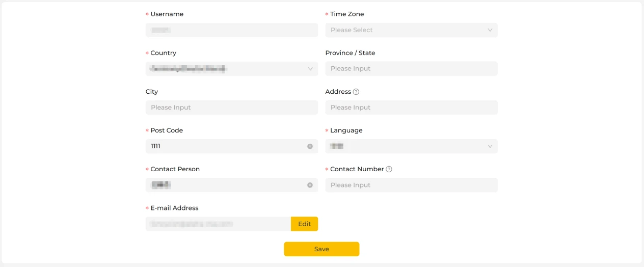
Task: Clear the Post Code field with the x icon
Action: (310, 146)
